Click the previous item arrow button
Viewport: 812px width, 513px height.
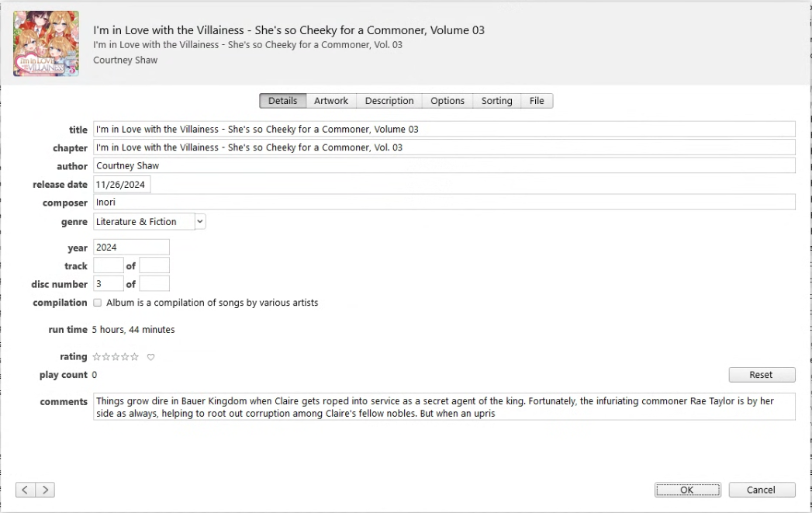point(25,490)
